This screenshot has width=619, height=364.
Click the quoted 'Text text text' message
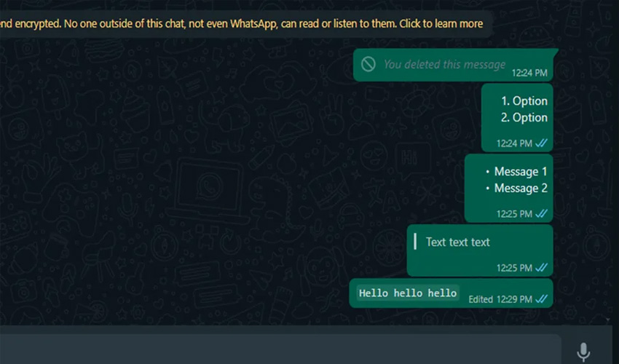click(x=457, y=242)
